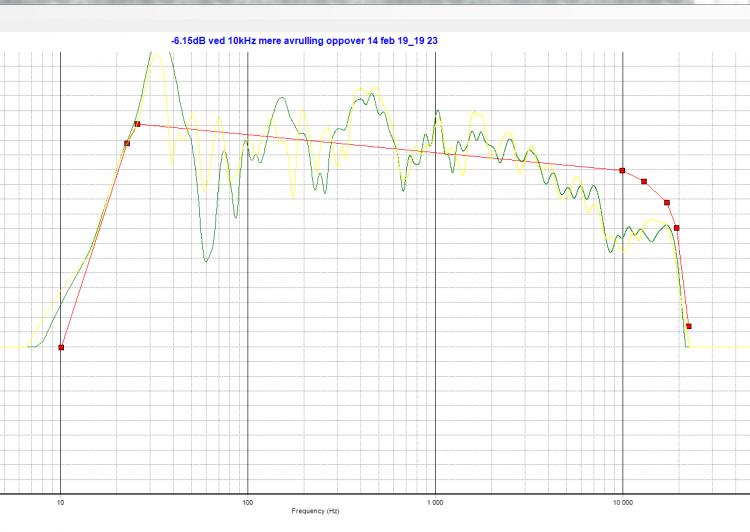
Task: Click the 10 frequency axis label
Action: tap(60, 502)
